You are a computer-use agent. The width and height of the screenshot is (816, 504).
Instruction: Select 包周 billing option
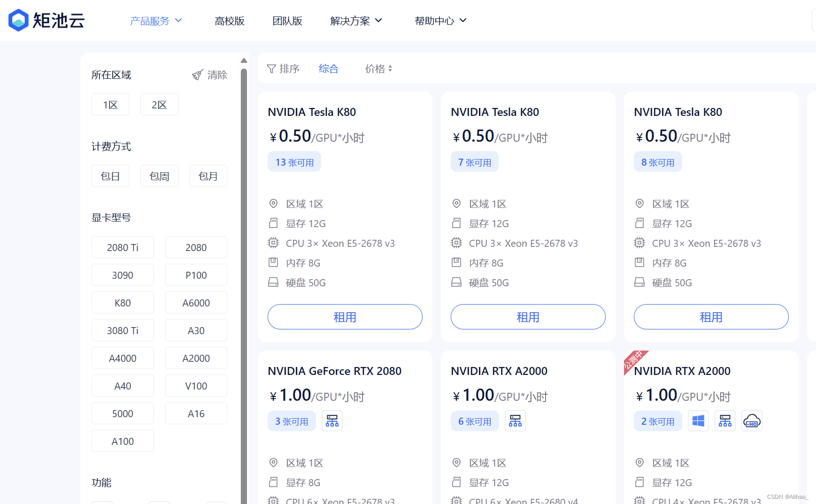159,176
